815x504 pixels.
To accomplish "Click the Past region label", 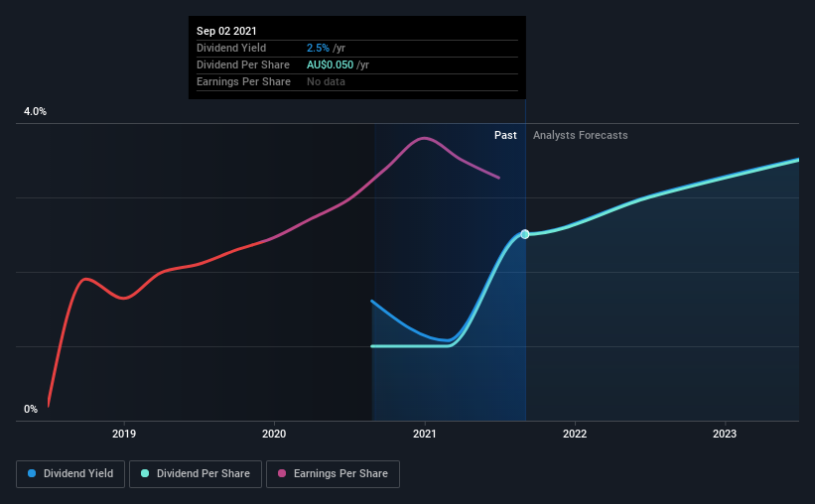I will (x=505, y=135).
